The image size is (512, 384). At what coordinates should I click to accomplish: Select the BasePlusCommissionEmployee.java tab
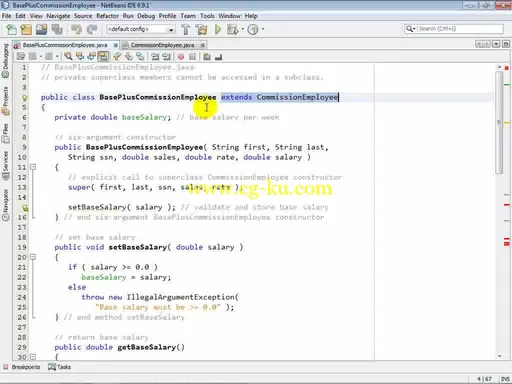[x=65, y=45]
